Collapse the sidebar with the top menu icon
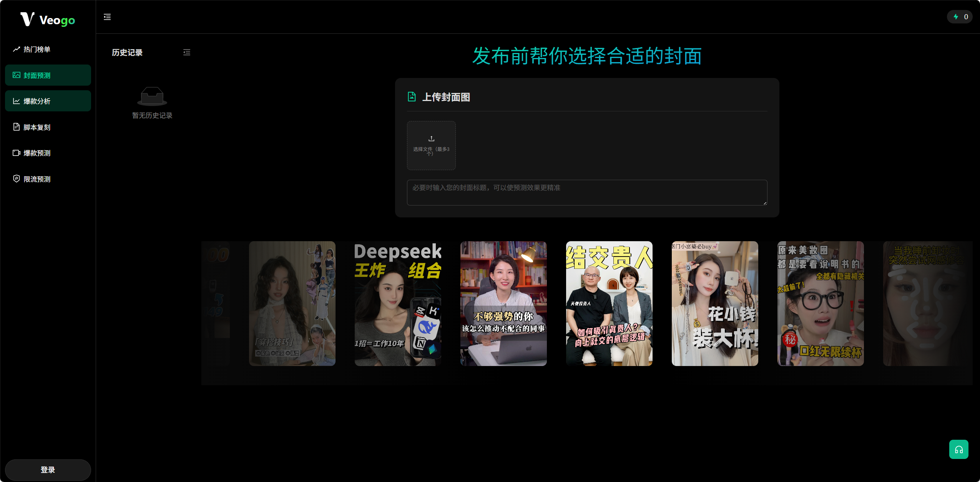 coord(107,17)
